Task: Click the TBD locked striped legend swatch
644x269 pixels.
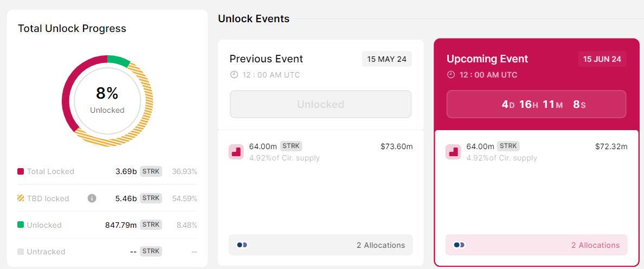Action: tap(21, 198)
